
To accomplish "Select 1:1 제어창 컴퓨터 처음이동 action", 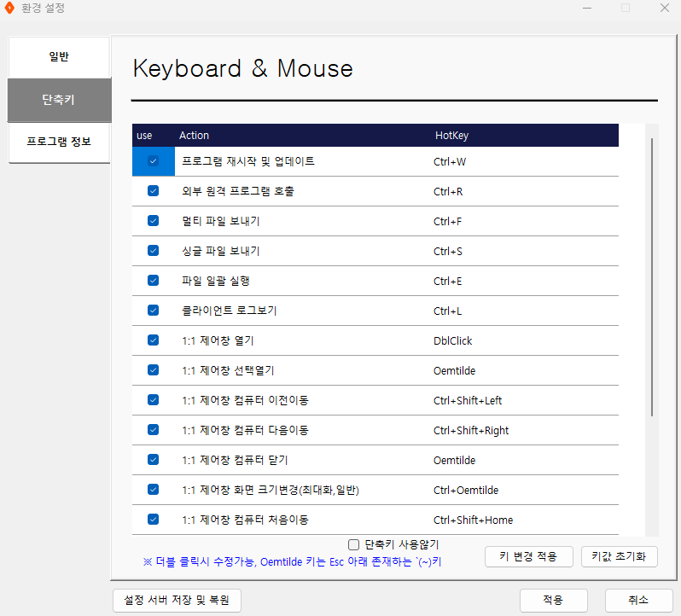I will [245, 520].
